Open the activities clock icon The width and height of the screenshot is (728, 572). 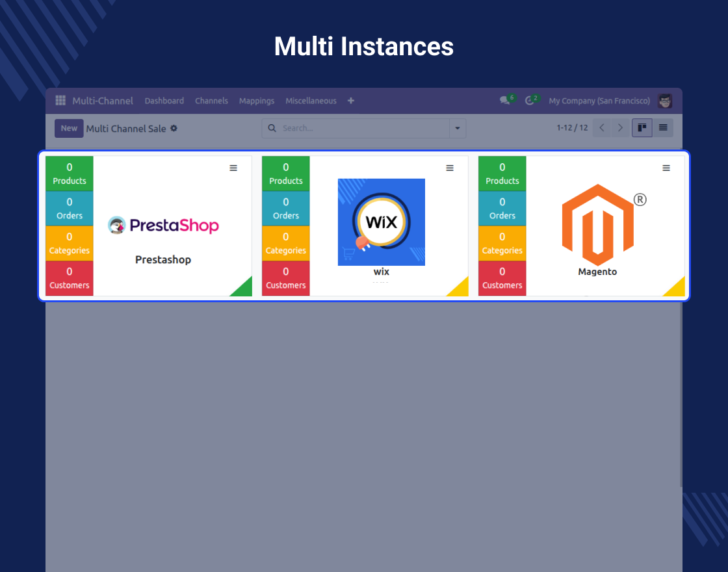click(x=529, y=101)
